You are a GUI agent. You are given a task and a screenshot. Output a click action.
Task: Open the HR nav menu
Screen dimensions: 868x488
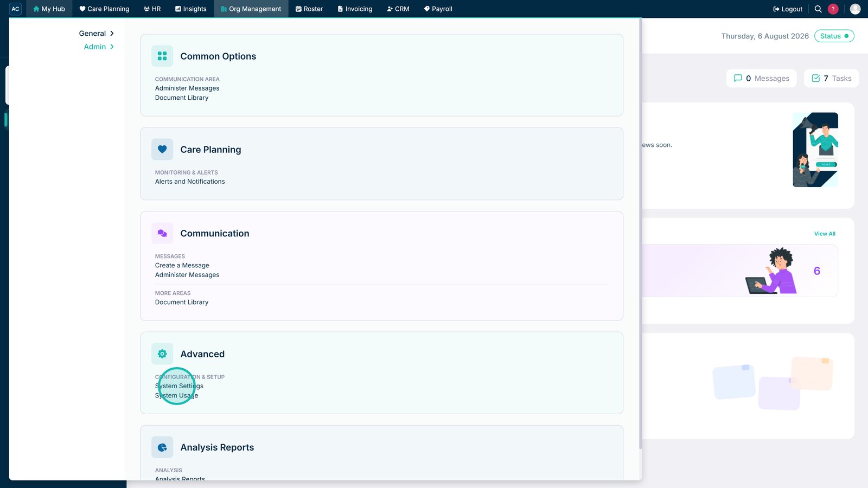pyautogui.click(x=152, y=9)
